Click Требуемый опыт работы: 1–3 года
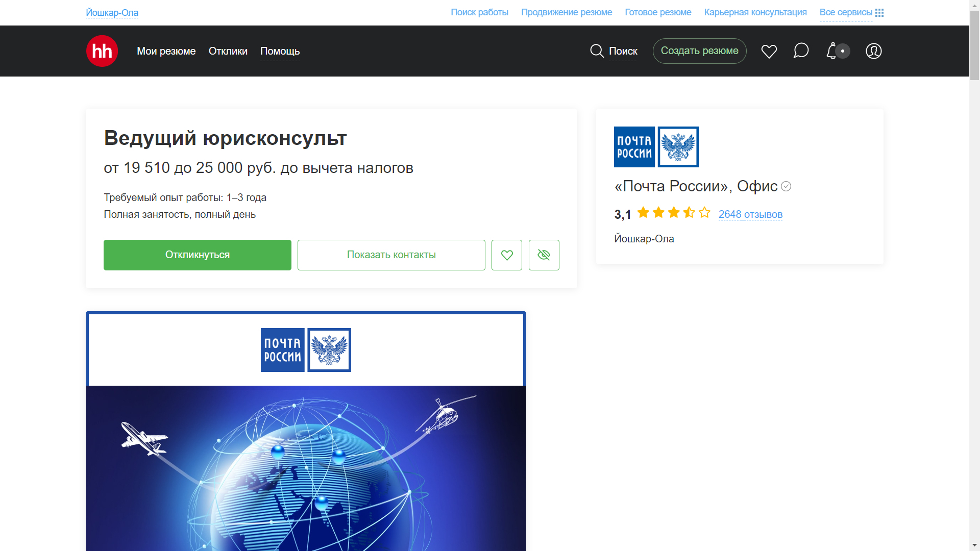 tap(185, 197)
